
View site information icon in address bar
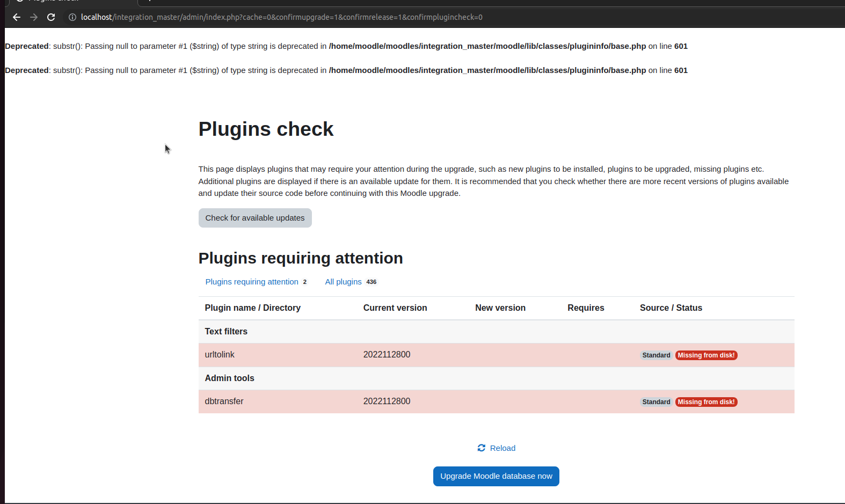pyautogui.click(x=72, y=17)
